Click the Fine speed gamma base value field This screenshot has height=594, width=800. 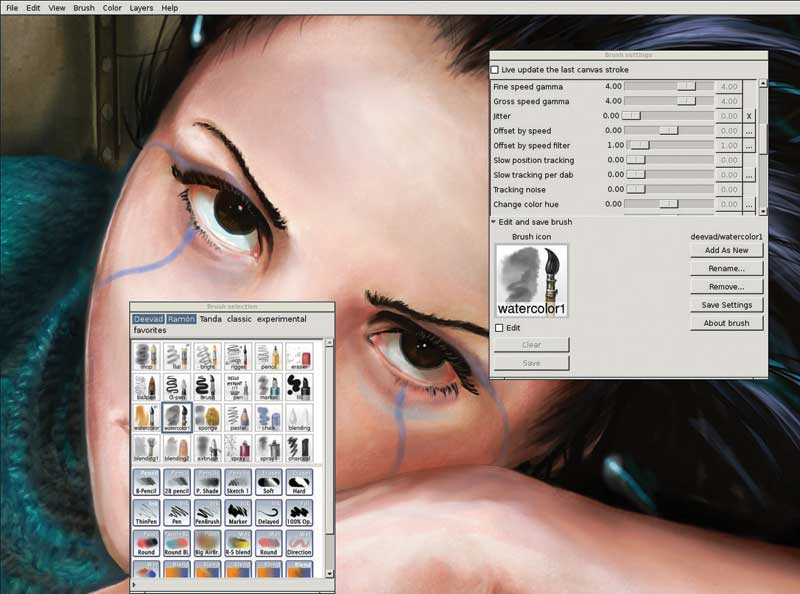729,87
